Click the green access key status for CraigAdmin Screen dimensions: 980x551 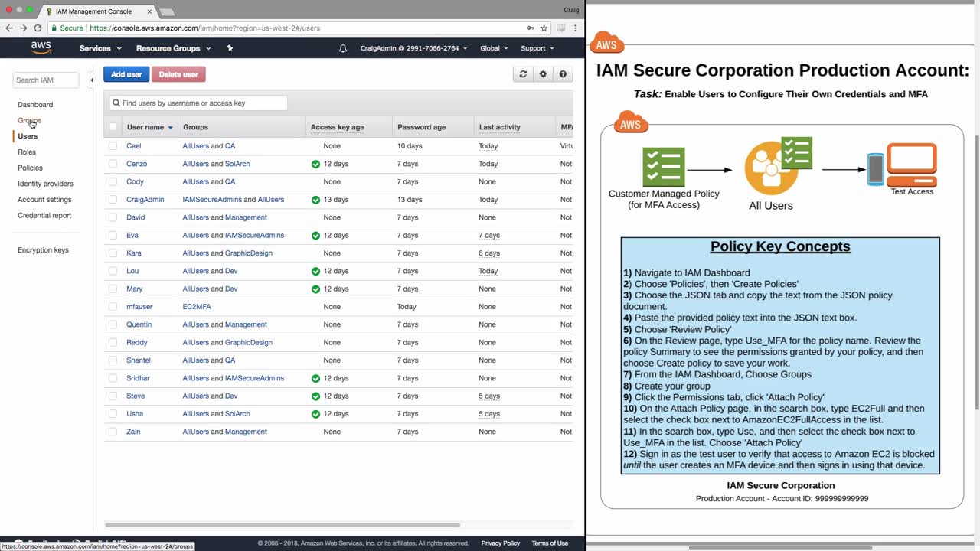click(315, 200)
